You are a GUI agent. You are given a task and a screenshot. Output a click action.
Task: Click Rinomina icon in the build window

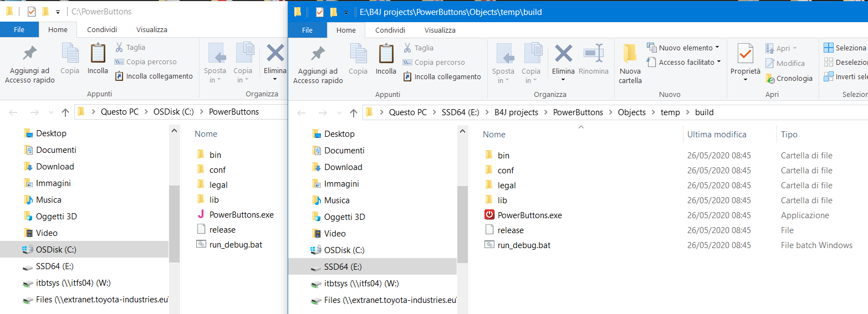(x=594, y=54)
